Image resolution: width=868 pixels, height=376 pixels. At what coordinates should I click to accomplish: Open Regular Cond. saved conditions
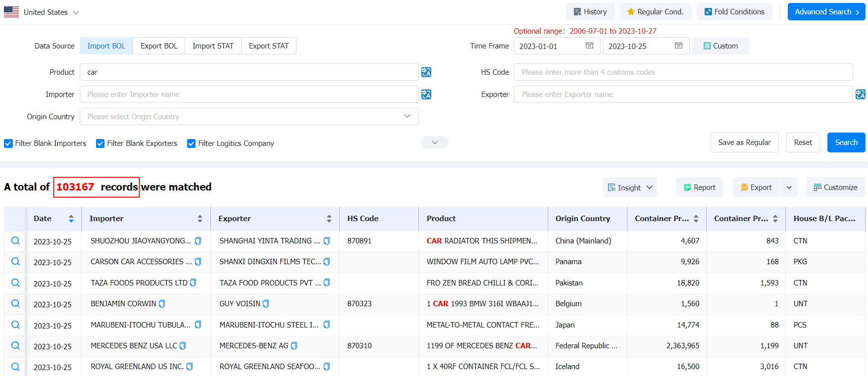pyautogui.click(x=656, y=12)
